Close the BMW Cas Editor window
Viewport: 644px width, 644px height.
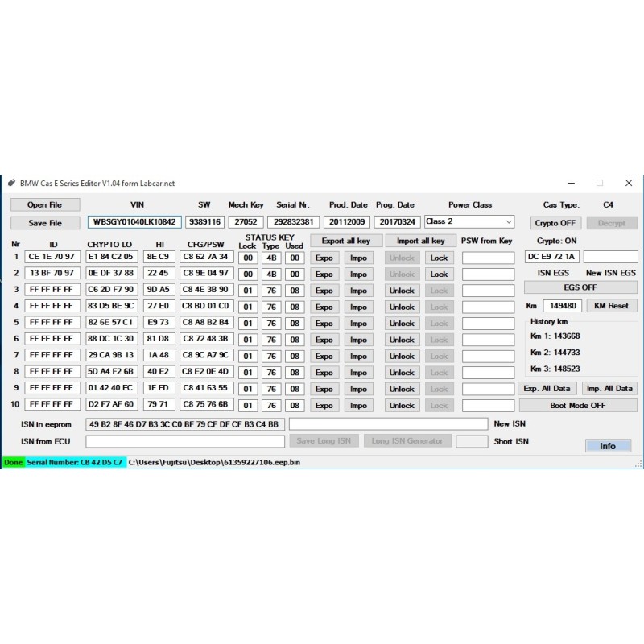(x=629, y=184)
